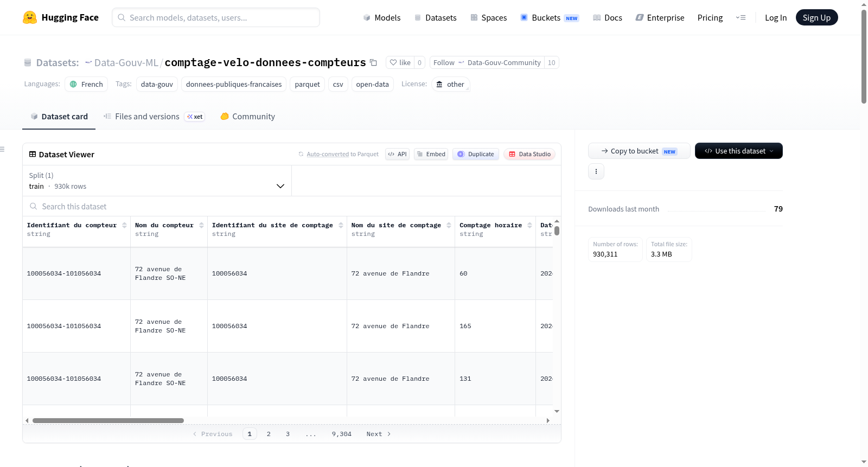Go to the Next results page
The height and width of the screenshot is (467, 868).
[378, 434]
